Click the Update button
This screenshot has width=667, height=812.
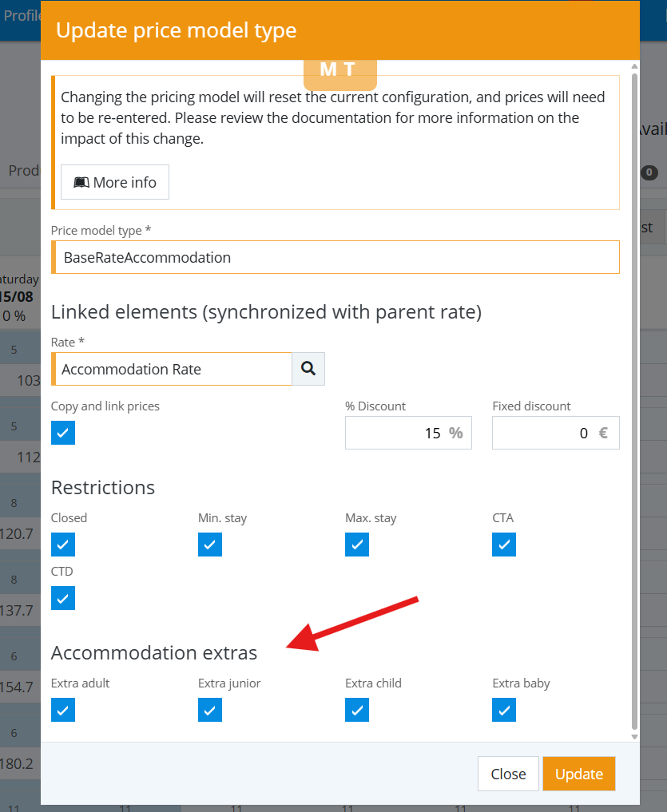pyautogui.click(x=579, y=774)
